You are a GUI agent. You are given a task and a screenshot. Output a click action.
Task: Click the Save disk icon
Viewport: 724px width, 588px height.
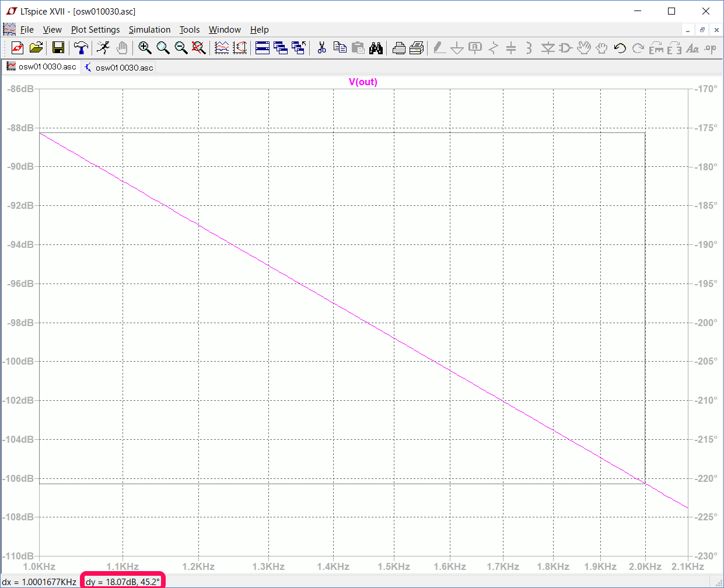click(58, 48)
